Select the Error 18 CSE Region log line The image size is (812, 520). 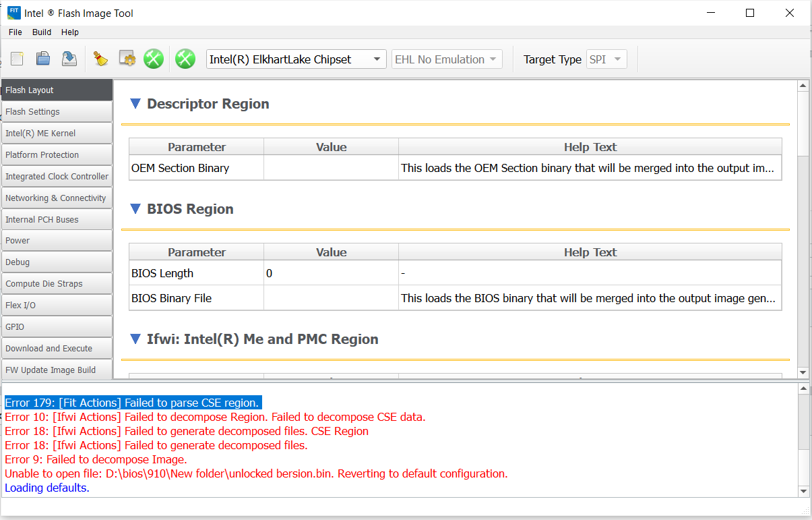[x=187, y=431]
